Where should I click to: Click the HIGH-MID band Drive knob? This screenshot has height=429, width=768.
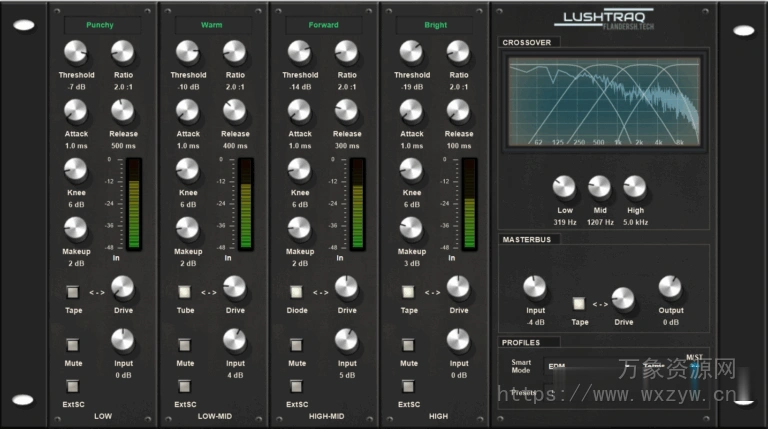346,287
